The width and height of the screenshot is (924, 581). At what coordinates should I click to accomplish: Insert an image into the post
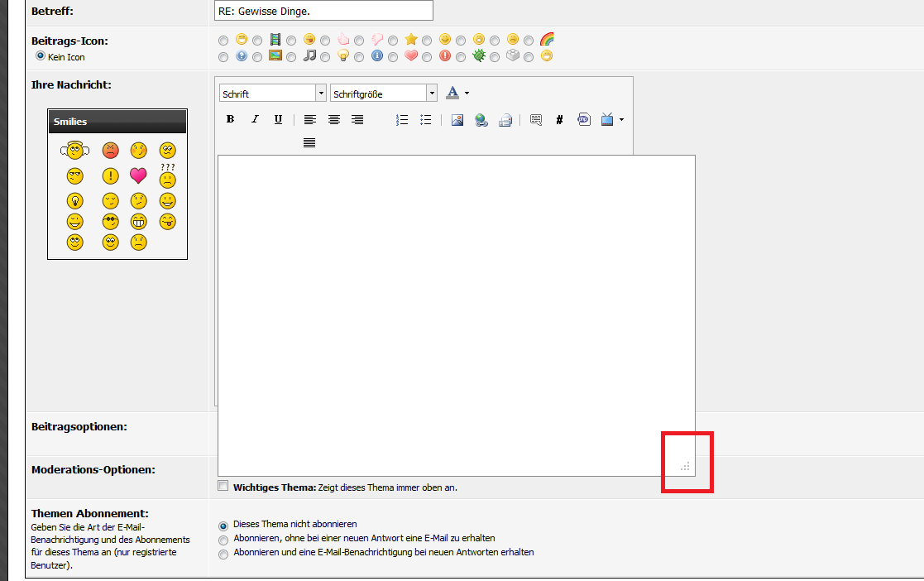[457, 119]
